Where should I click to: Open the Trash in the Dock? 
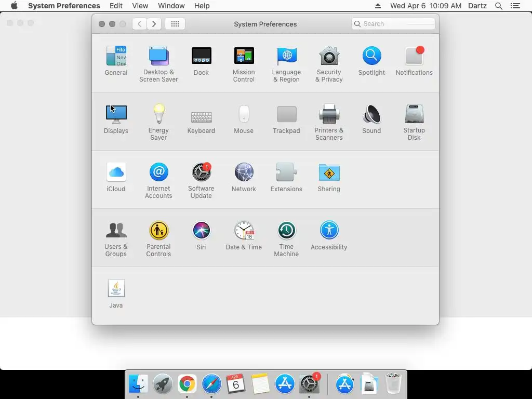(x=394, y=384)
